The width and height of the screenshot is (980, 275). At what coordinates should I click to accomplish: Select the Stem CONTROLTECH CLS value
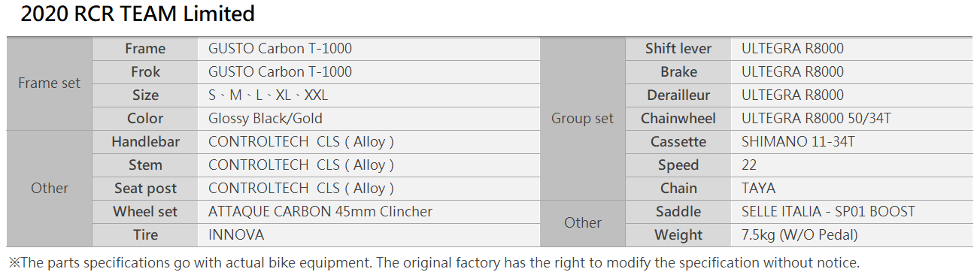(301, 165)
